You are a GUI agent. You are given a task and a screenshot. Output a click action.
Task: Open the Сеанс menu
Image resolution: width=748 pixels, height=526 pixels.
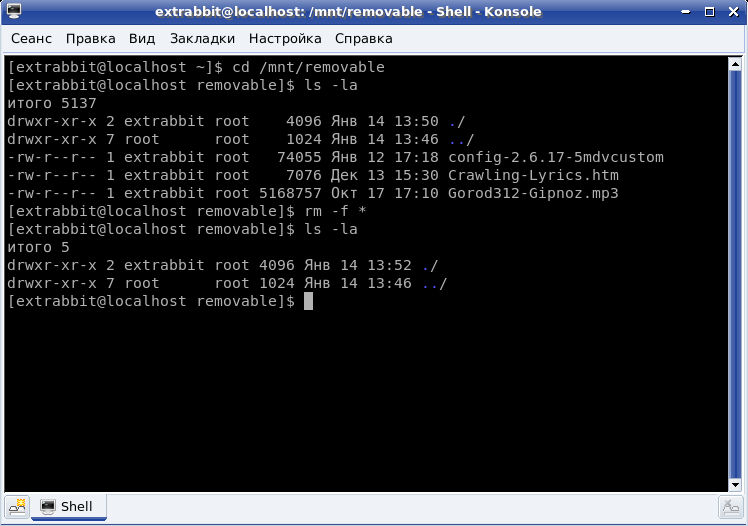32,39
